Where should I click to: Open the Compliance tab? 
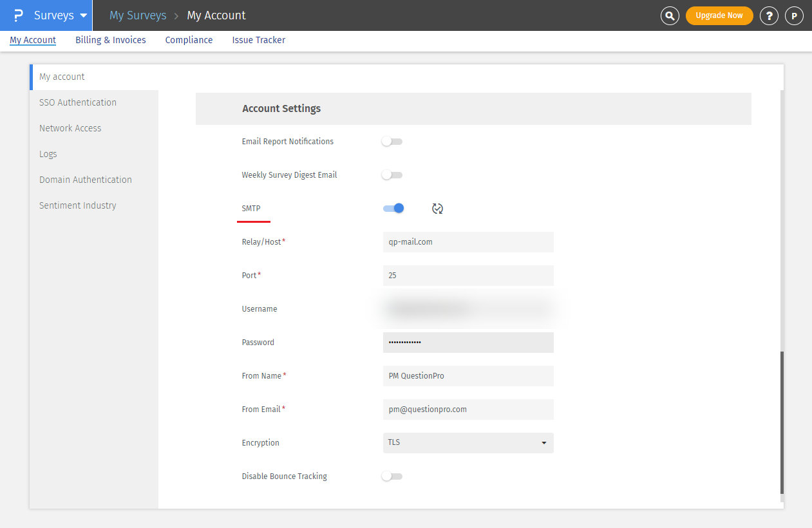[x=189, y=40]
